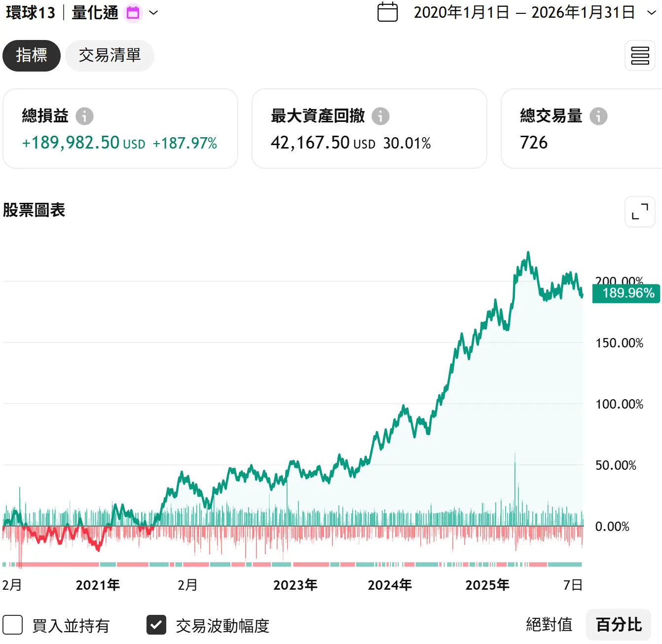Click the purple icon next to 量化通
This screenshot has height=644, width=662.
[133, 13]
